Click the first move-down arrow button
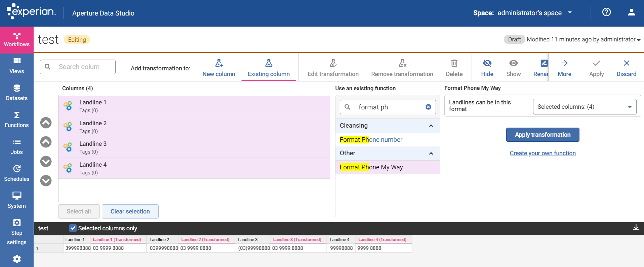Viewport: 644px width, 267px height. click(46, 162)
